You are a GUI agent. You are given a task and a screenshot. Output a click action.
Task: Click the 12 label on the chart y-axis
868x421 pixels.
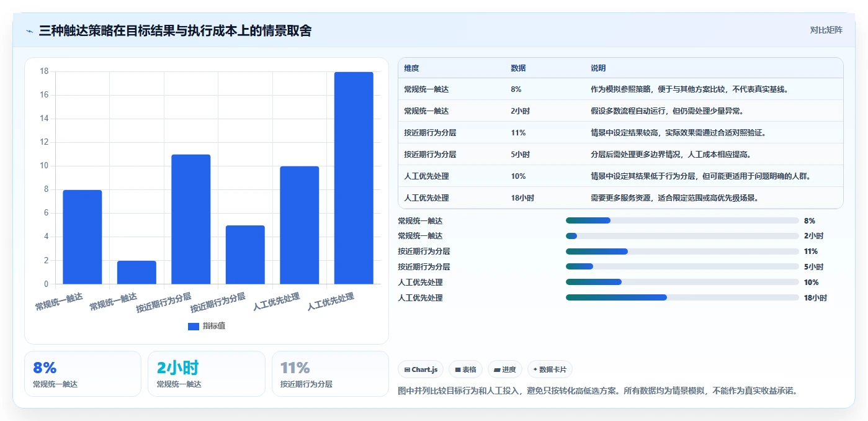[x=44, y=142]
